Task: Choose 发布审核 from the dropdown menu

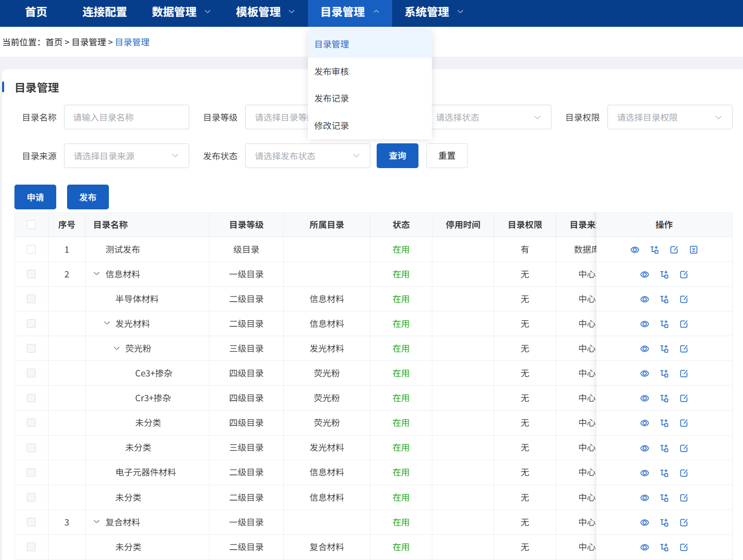Action: click(x=332, y=72)
